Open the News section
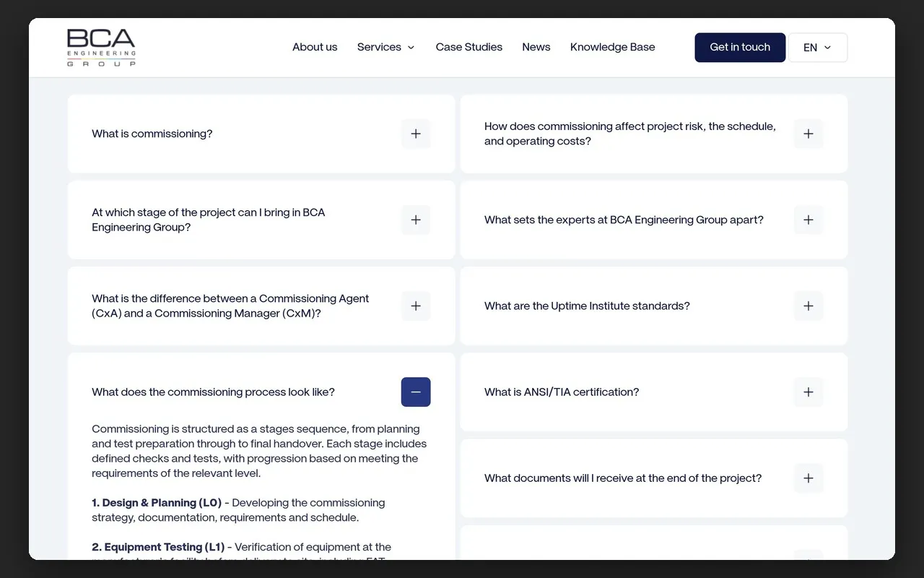Screen dimensions: 924x578 tap(536, 47)
